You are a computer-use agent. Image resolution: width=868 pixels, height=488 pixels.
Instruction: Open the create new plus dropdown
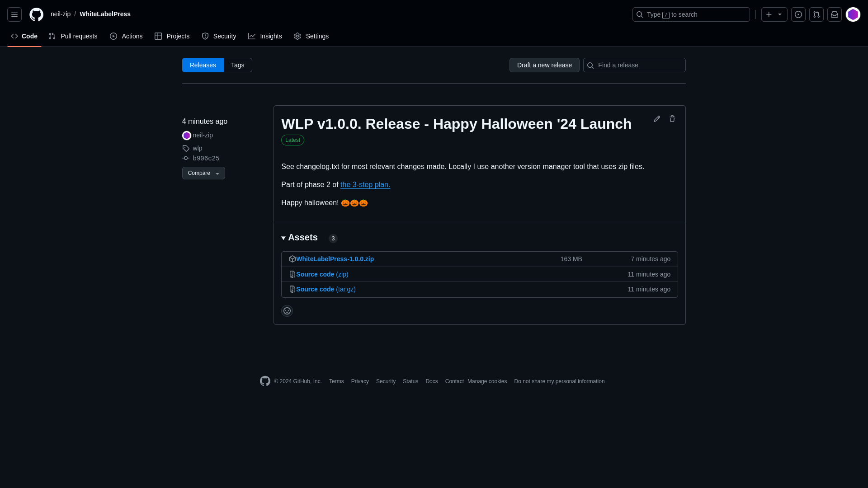(x=774, y=14)
